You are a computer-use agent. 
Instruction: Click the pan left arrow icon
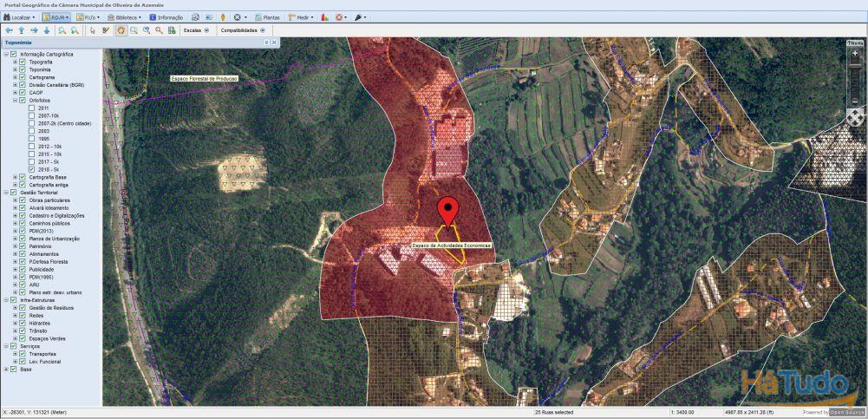9,30
